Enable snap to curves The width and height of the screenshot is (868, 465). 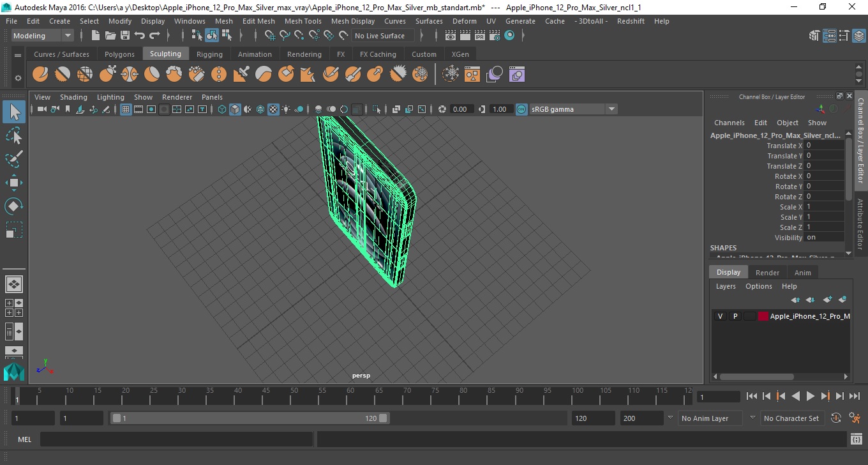(285, 36)
